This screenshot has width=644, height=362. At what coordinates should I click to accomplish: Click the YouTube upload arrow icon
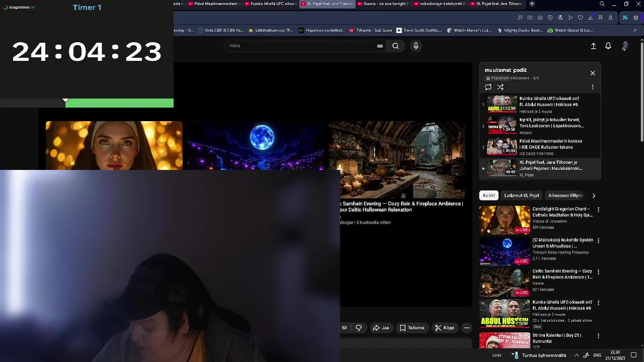[593, 46]
